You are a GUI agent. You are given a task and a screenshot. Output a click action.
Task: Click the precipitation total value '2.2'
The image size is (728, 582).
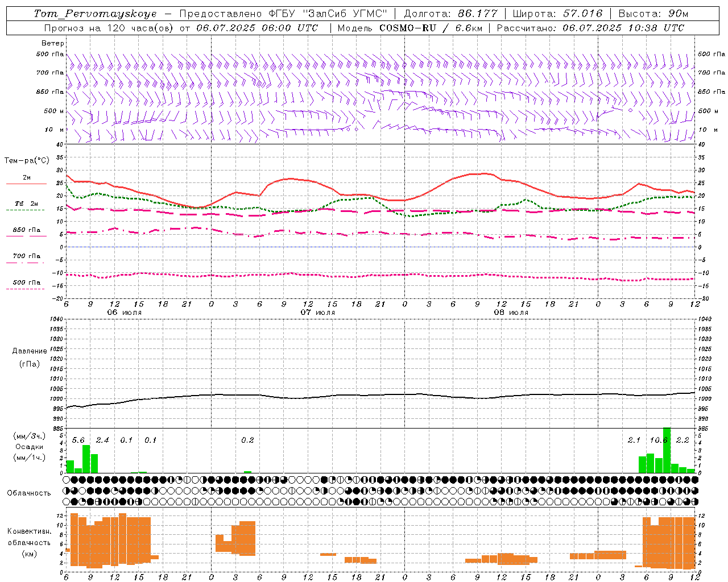(x=682, y=440)
